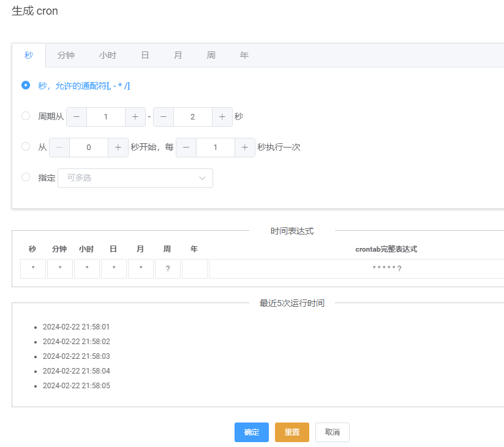Click the disabled minus for start second 0
Viewport: 504px width, 447px height.
(x=59, y=148)
